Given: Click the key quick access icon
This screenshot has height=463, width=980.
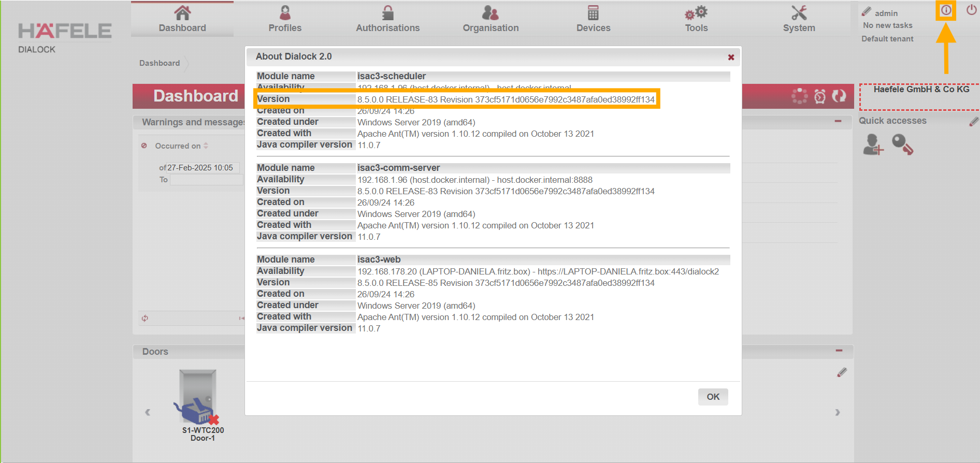Looking at the screenshot, I should coord(902,144).
